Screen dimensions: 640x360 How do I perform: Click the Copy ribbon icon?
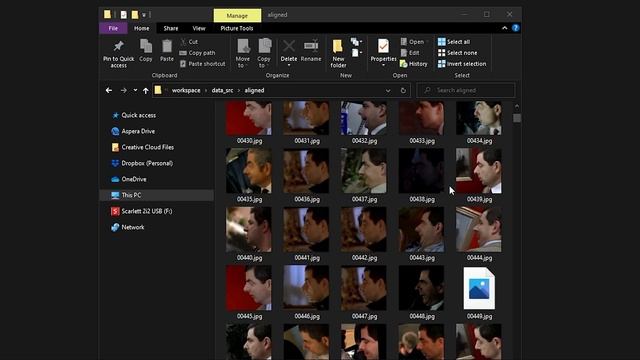tap(146, 51)
